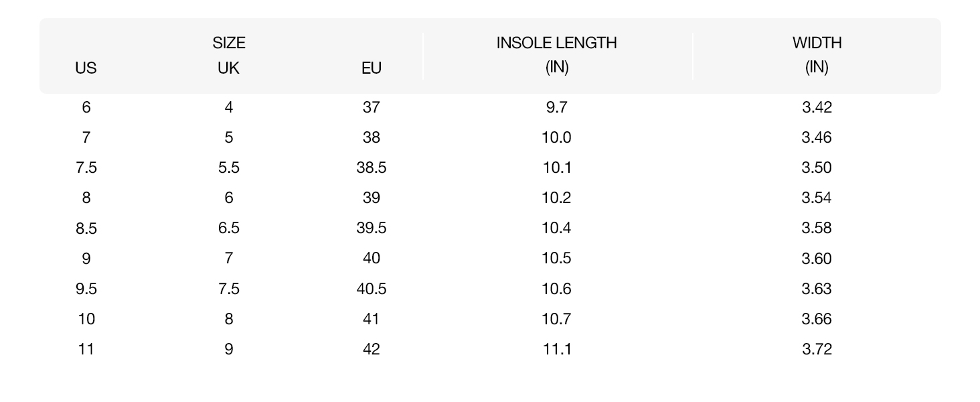The height and width of the screenshot is (402, 980).
Task: Click width value 3.42
Action: 817,107
